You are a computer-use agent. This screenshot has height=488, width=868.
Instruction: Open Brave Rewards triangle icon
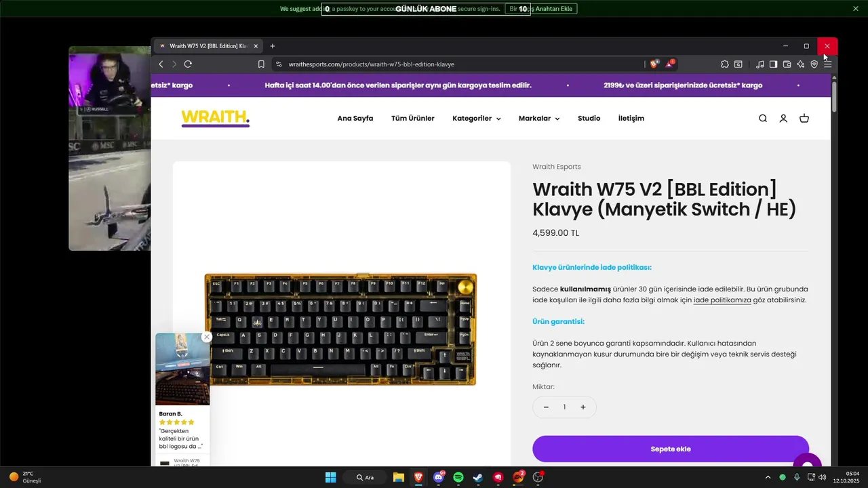point(669,64)
